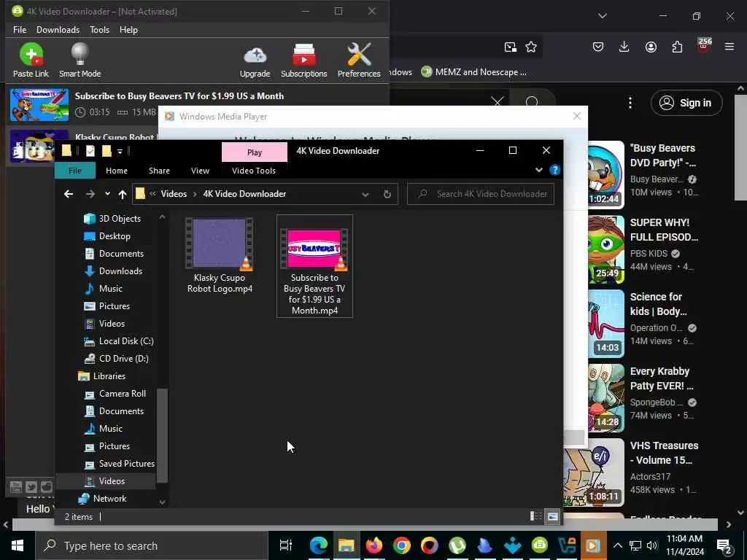Go forward in File Explorer
This screenshot has width=747, height=560.
[x=90, y=194]
